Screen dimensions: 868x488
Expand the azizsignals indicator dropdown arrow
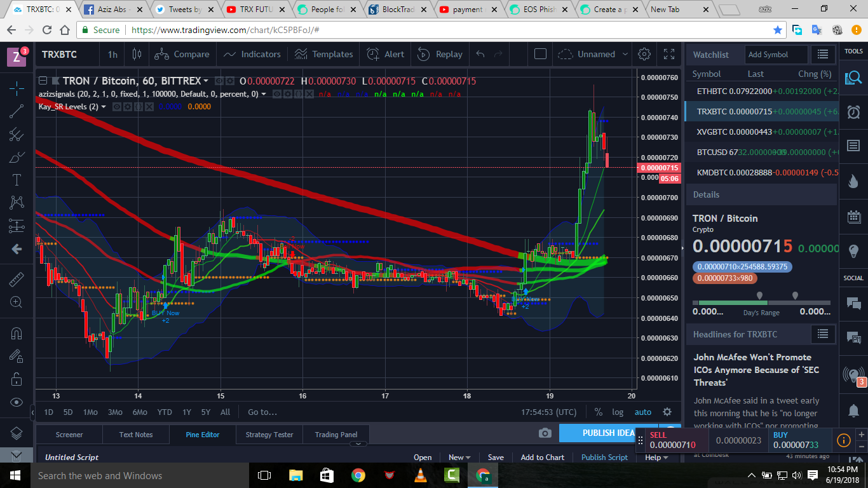coord(264,94)
